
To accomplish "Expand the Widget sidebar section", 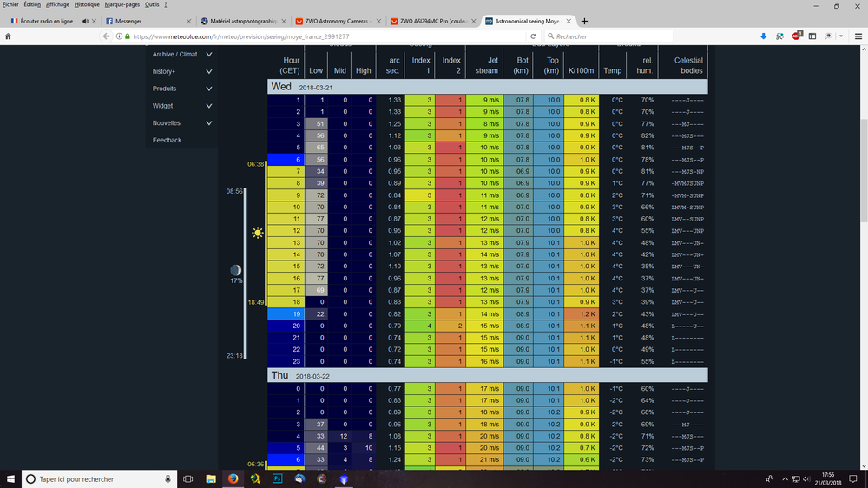I will pyautogui.click(x=208, y=106).
